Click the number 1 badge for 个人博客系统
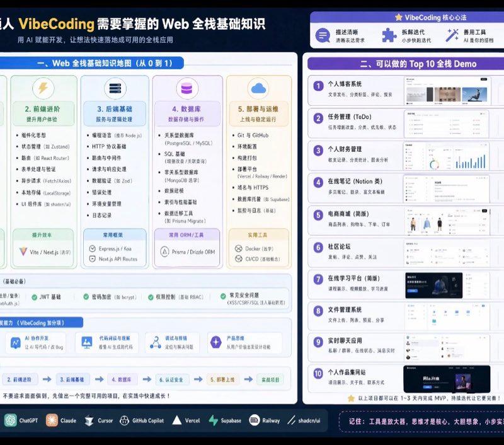 319,86
